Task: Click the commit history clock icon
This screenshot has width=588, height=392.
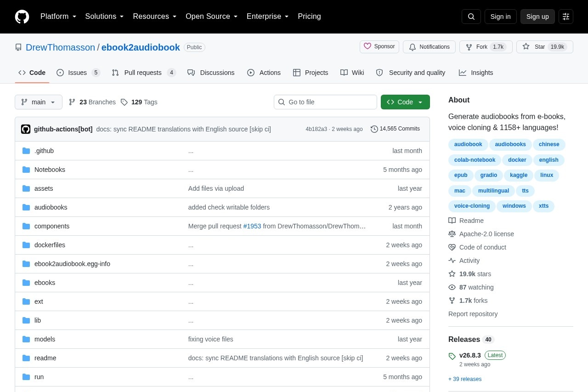Action: point(374,129)
